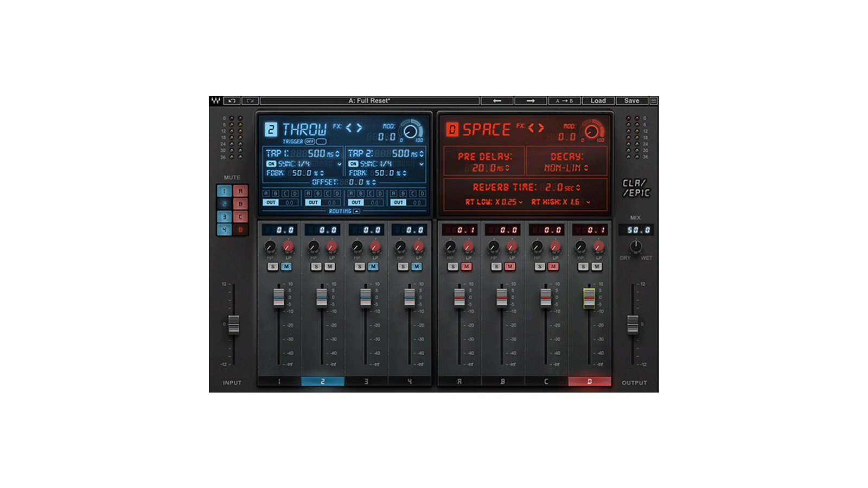Click the Dry/Wet MIX knob
This screenshot has width=868, height=488.
coord(635,247)
